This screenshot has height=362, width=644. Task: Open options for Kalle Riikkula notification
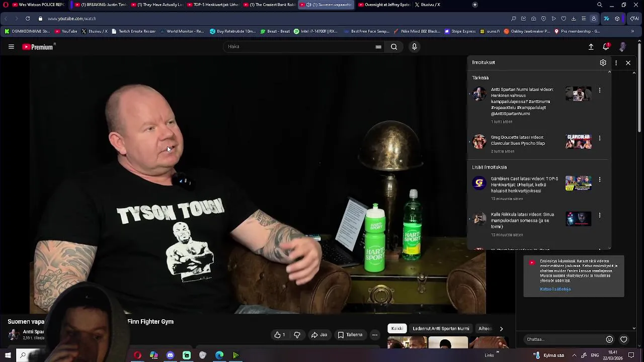[600, 215]
